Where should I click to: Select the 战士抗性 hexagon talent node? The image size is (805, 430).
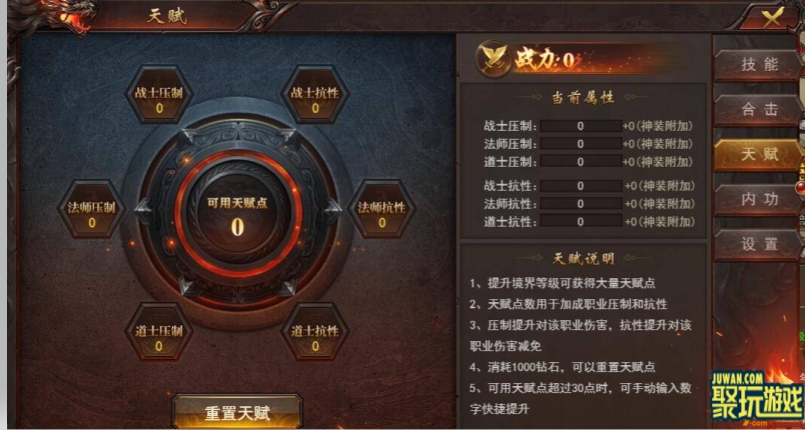(x=315, y=94)
